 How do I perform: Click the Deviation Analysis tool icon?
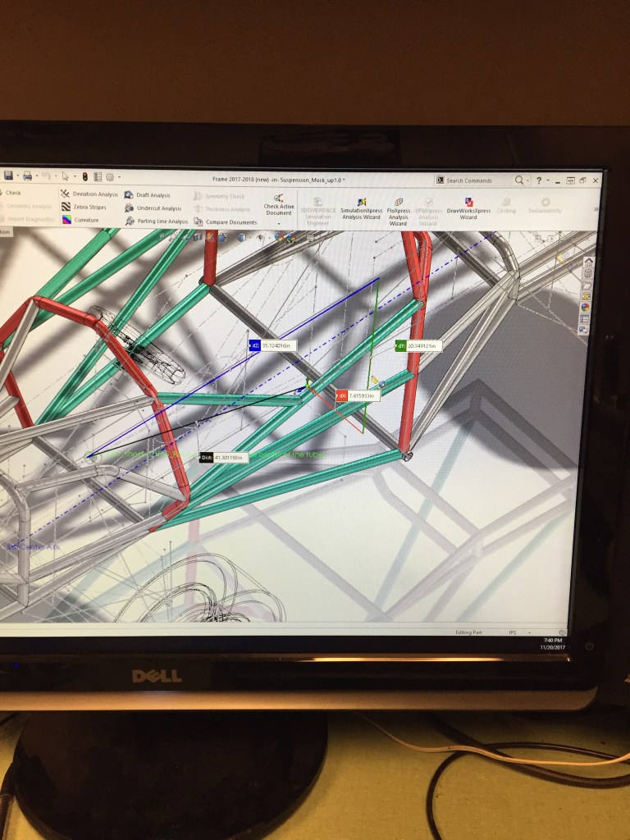(x=66, y=194)
